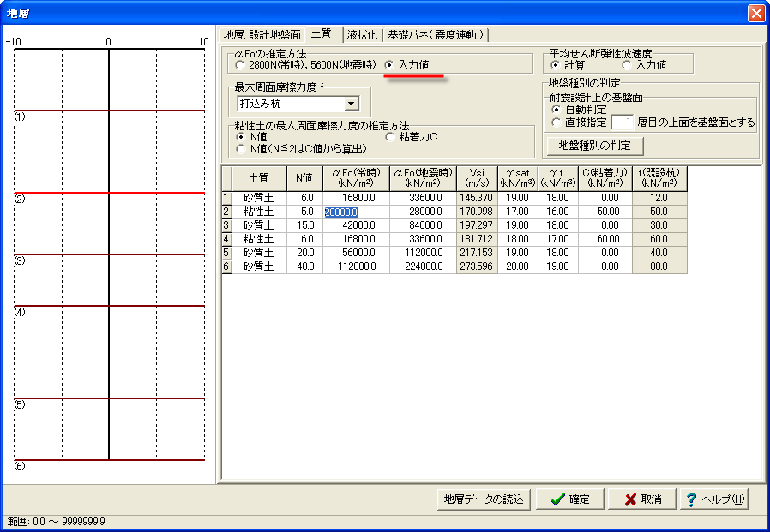
Task: Select the 自動判定 radio button
Action: click(x=556, y=110)
